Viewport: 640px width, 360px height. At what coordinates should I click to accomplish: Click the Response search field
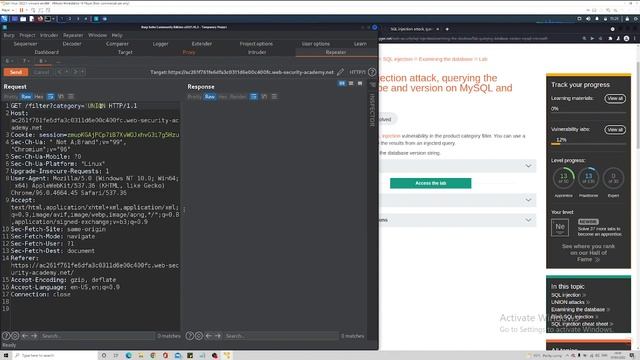click(x=281, y=336)
